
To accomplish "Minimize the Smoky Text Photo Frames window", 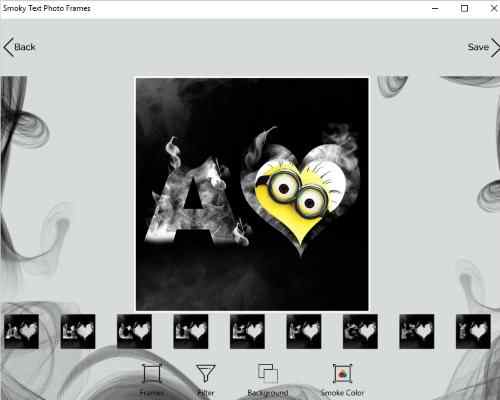I will [x=435, y=9].
